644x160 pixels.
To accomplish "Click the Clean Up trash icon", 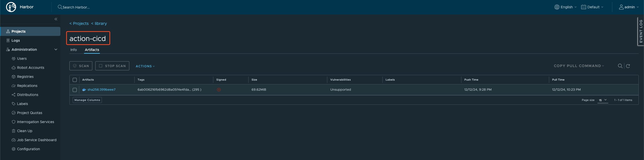I will pos(14,131).
